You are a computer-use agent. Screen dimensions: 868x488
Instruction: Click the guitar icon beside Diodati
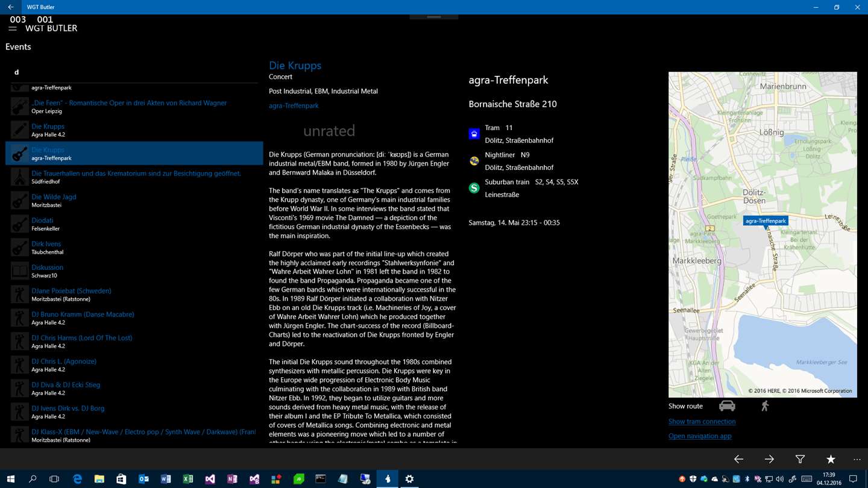coord(19,224)
